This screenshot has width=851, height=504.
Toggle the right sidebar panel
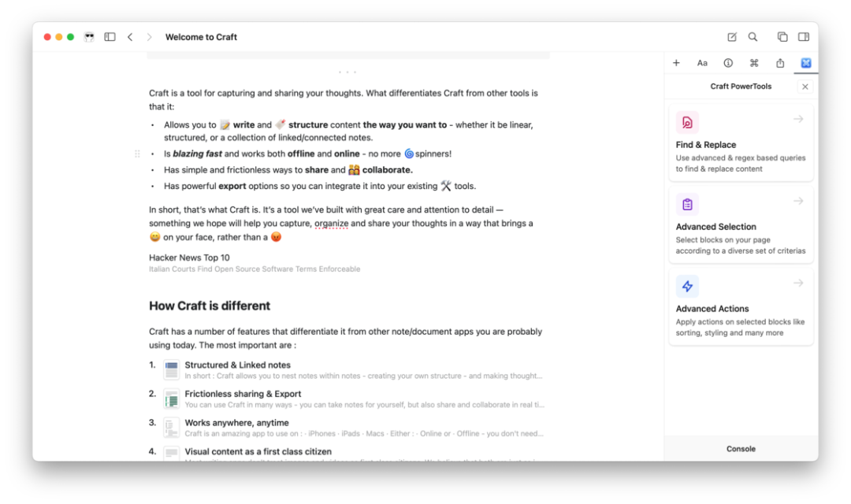pyautogui.click(x=804, y=37)
